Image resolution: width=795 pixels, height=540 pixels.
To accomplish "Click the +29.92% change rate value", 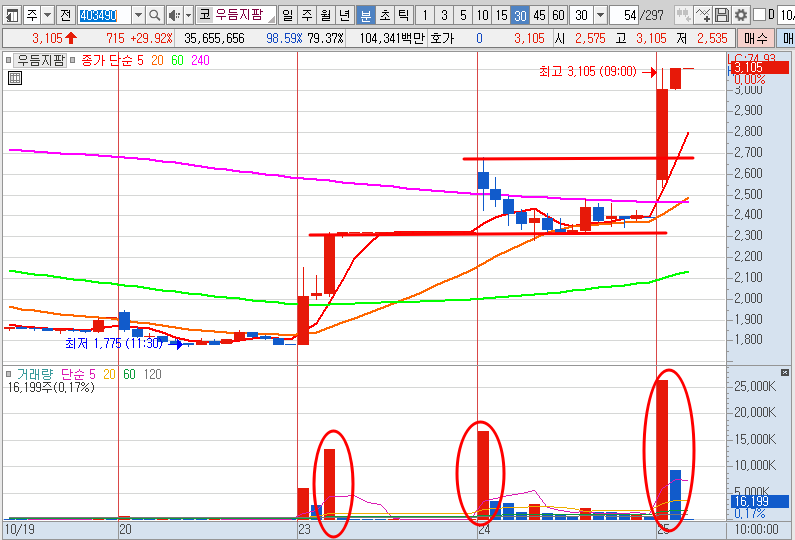I will pyautogui.click(x=151, y=38).
